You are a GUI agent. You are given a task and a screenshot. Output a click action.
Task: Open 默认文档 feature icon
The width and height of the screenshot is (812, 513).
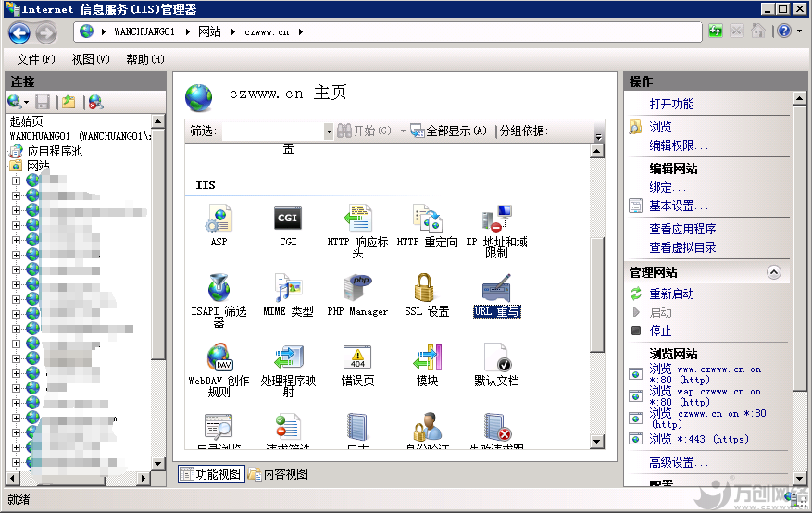pyautogui.click(x=496, y=358)
